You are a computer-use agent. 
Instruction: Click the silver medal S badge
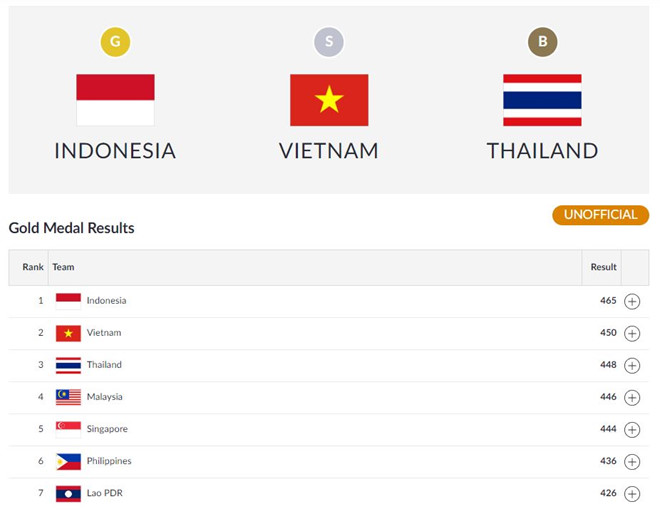[x=329, y=42]
